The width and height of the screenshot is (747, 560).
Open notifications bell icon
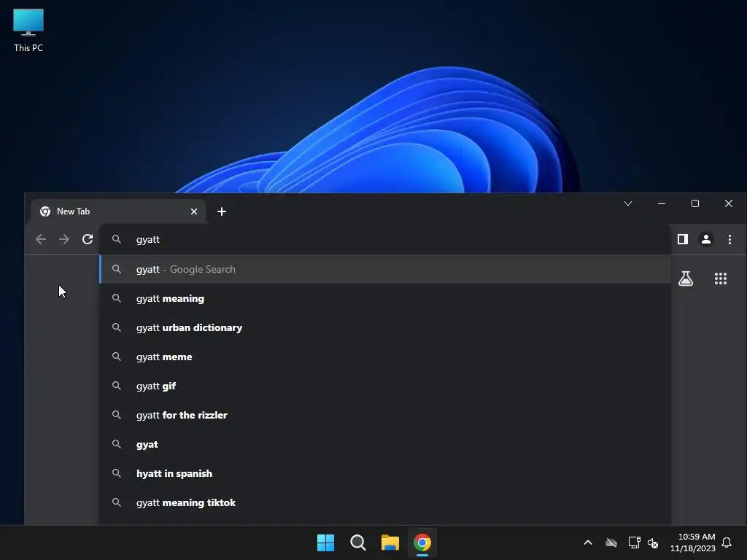pyautogui.click(x=727, y=542)
